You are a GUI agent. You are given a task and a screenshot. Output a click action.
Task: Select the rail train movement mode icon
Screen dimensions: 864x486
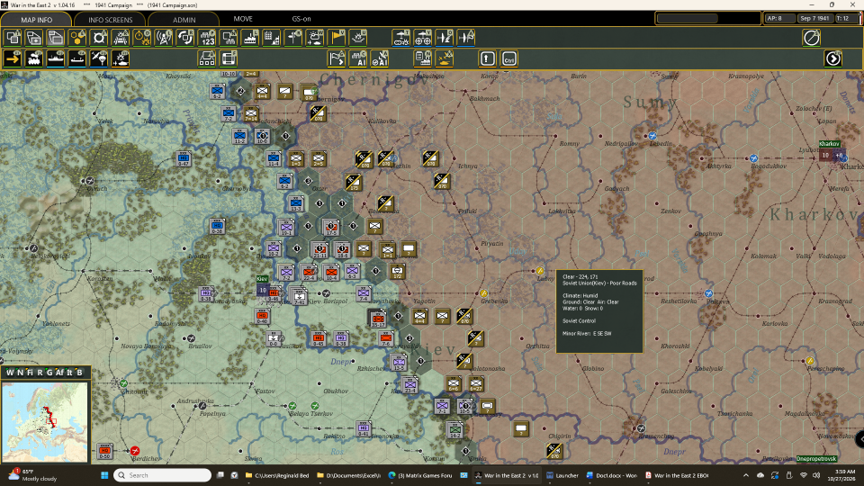click(34, 58)
